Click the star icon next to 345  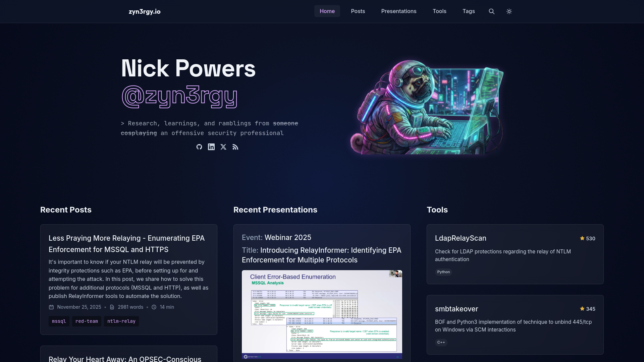click(582, 309)
